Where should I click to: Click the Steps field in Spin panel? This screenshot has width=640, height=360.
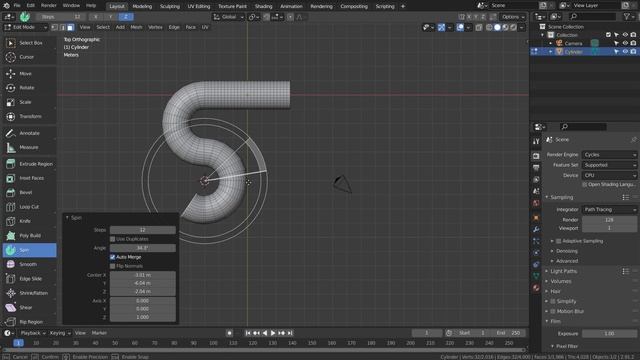(142, 230)
